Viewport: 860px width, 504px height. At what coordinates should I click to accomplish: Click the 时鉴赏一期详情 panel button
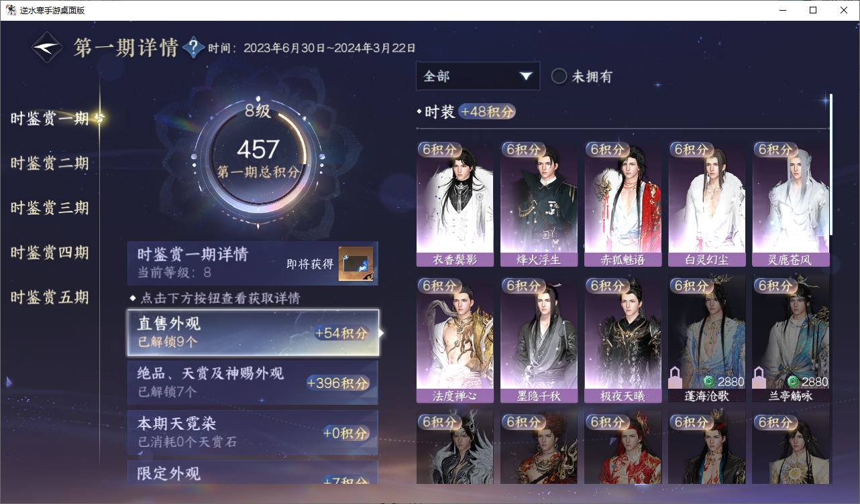click(x=253, y=263)
